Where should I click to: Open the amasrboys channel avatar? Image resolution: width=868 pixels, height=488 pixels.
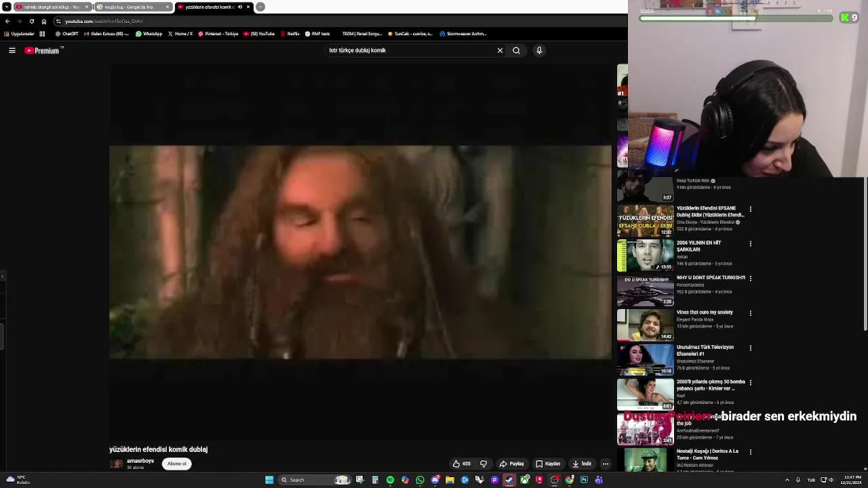(117, 464)
